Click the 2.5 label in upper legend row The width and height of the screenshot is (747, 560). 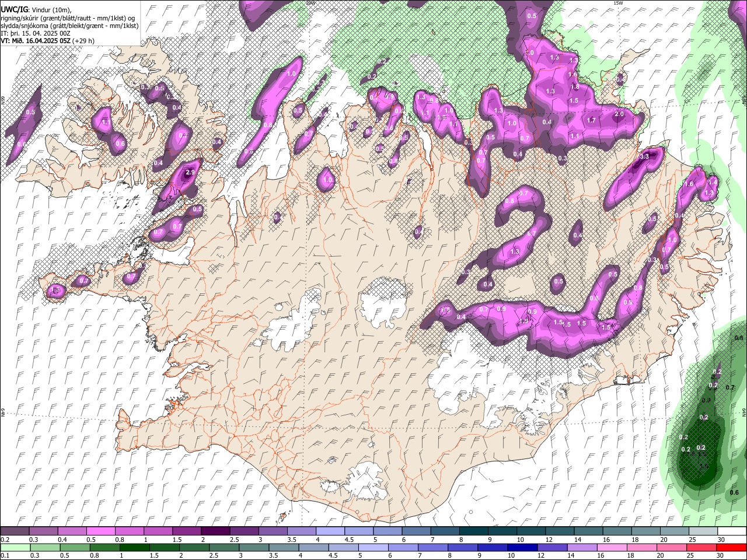tap(235, 540)
